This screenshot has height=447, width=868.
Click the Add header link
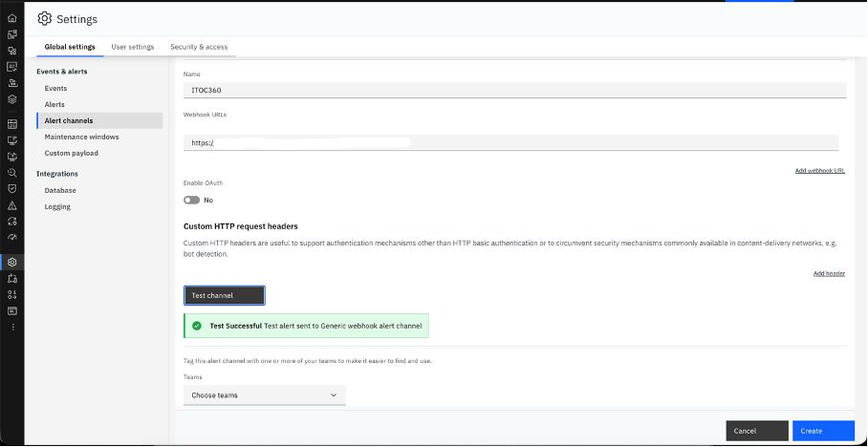(x=829, y=273)
